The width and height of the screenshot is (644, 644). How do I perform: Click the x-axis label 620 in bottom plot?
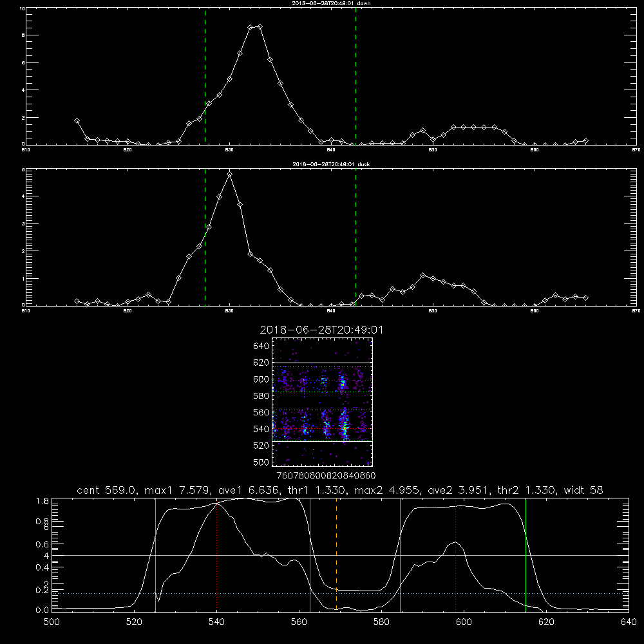[546, 622]
